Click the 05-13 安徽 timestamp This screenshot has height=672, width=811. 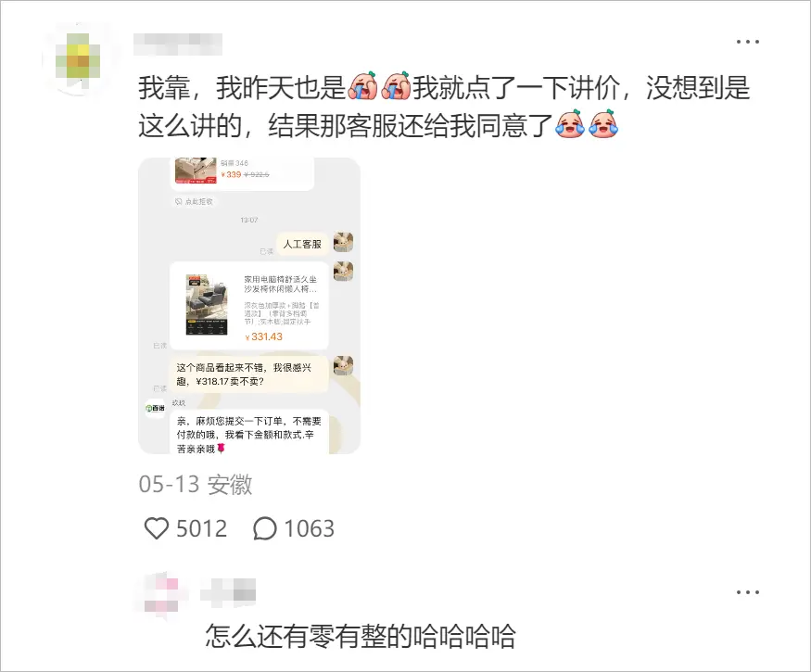[x=196, y=485]
